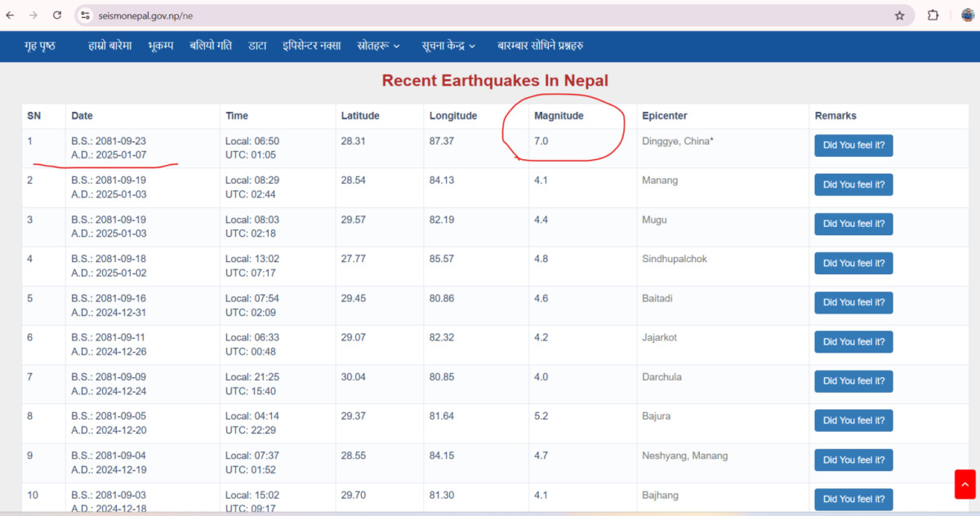This screenshot has width=980, height=516.
Task: Click the Remarks column header
Action: [835, 116]
